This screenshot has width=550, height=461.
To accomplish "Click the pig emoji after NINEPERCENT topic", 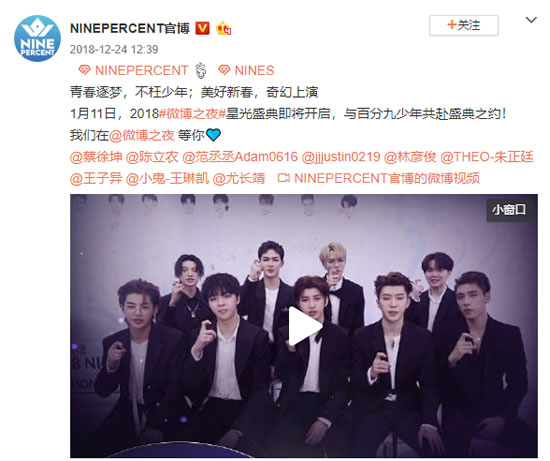I will pos(201,71).
